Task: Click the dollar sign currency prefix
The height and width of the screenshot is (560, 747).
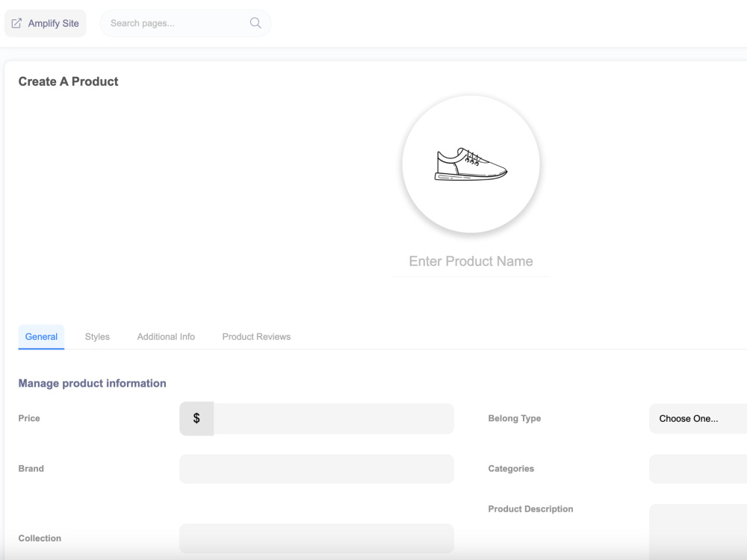Action: pyautogui.click(x=196, y=418)
